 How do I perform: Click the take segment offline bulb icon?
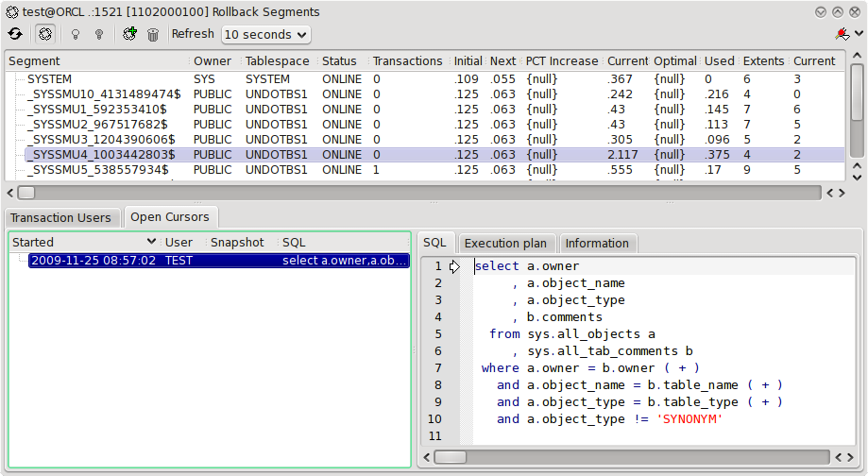point(98,34)
